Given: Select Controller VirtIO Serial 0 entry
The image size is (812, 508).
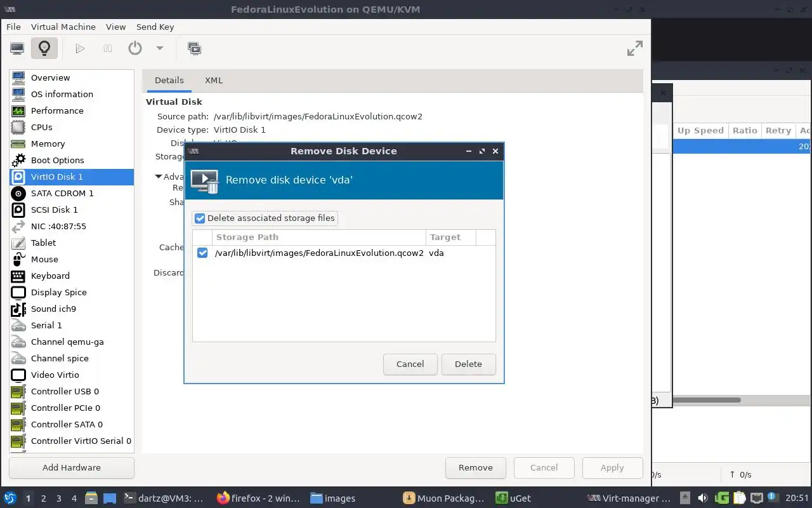Looking at the screenshot, I should (72, 441).
